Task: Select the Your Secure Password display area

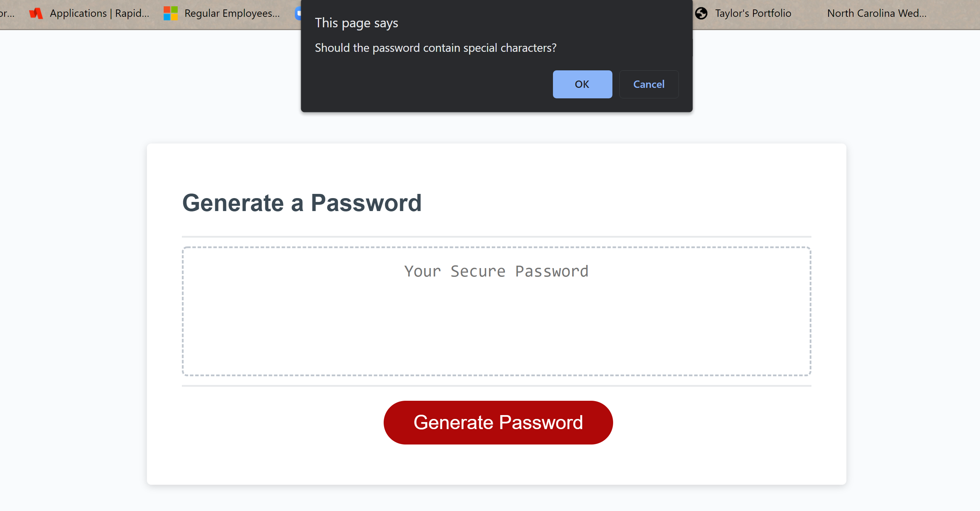Action: coord(496,271)
